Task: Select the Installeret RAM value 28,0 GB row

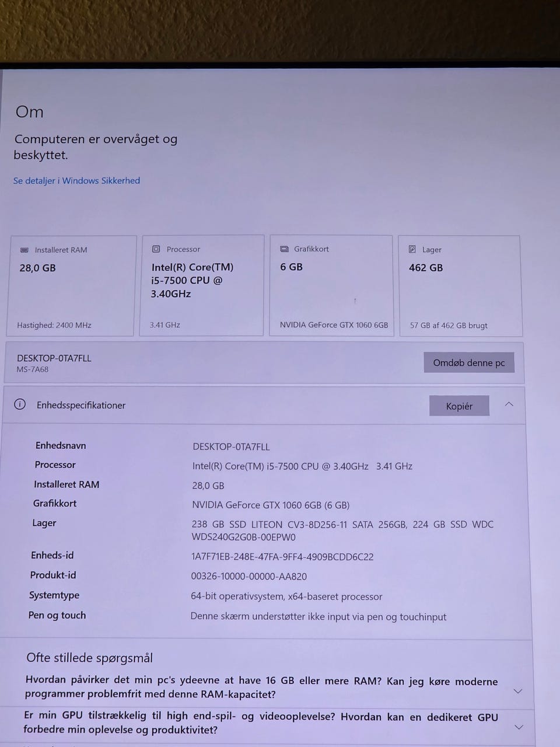Action: coord(208,486)
